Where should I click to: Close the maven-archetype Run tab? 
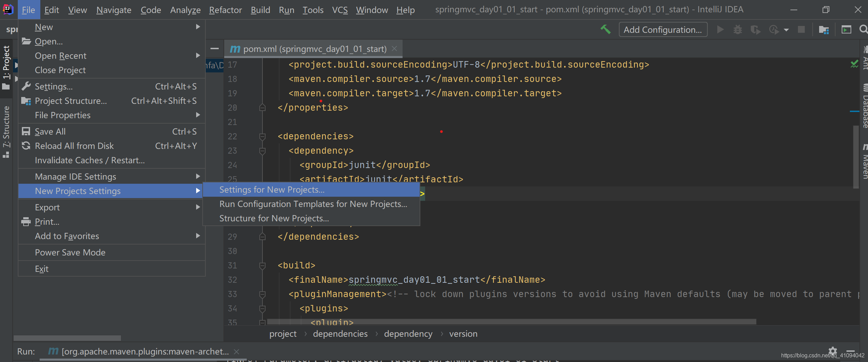coord(236,351)
